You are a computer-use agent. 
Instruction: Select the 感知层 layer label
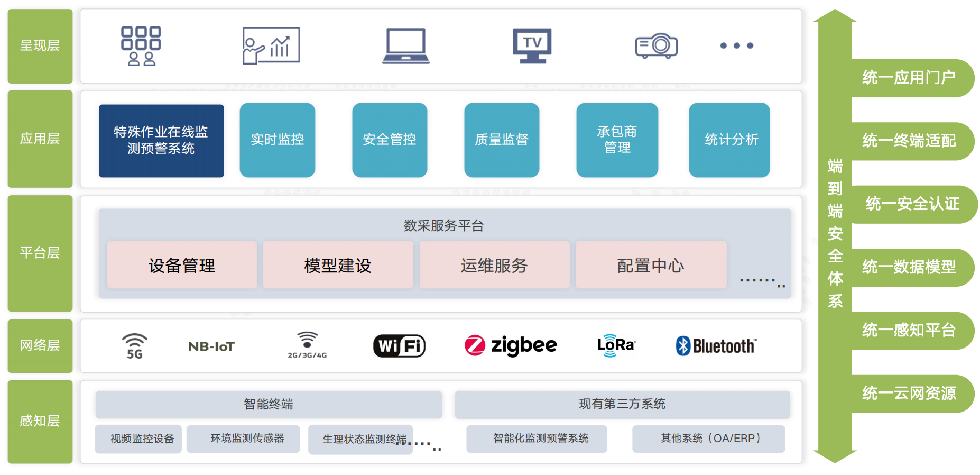click(40, 421)
